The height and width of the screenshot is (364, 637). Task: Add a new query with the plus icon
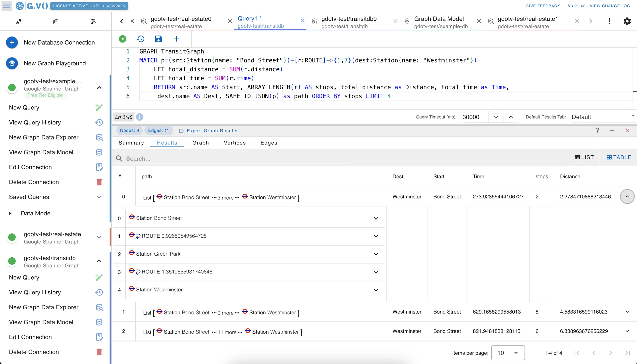click(x=176, y=39)
